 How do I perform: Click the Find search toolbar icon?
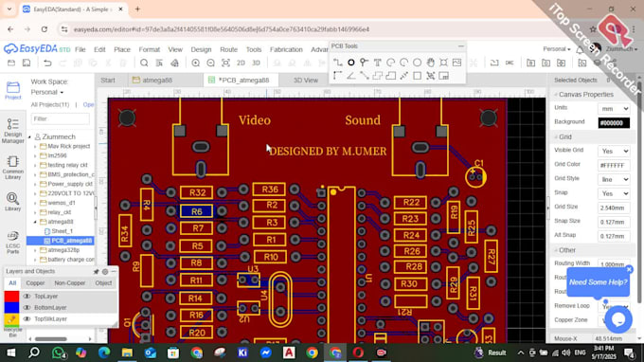click(144, 63)
